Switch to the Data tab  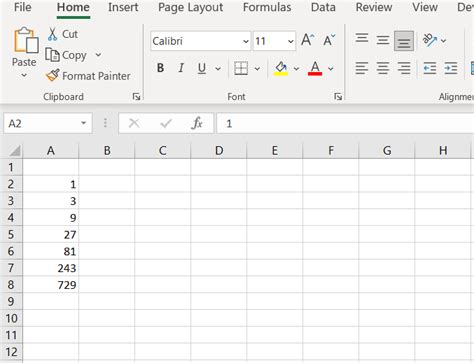click(x=323, y=7)
